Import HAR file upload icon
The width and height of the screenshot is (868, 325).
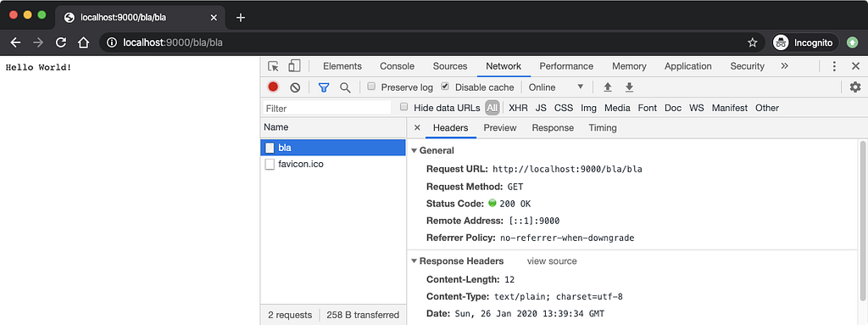tap(608, 87)
